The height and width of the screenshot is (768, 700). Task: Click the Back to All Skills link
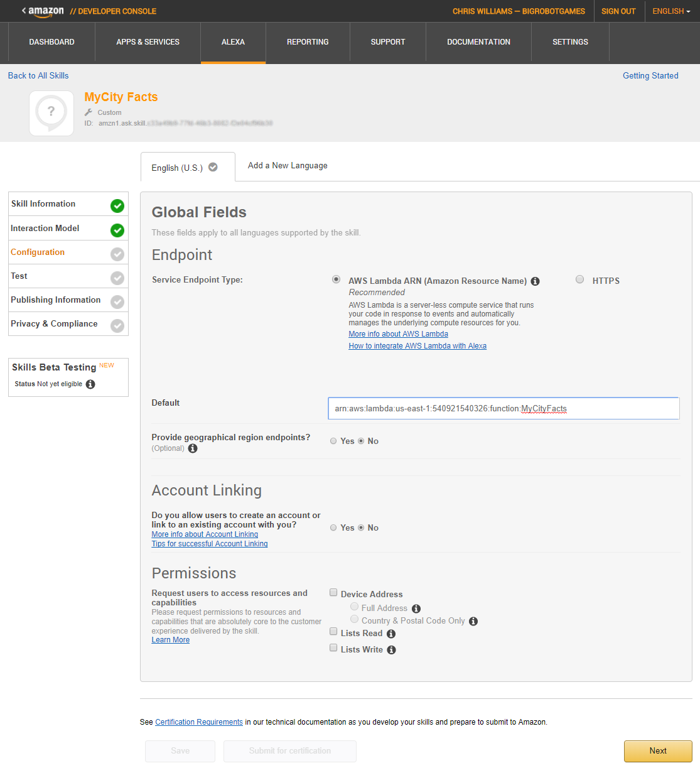click(x=38, y=75)
